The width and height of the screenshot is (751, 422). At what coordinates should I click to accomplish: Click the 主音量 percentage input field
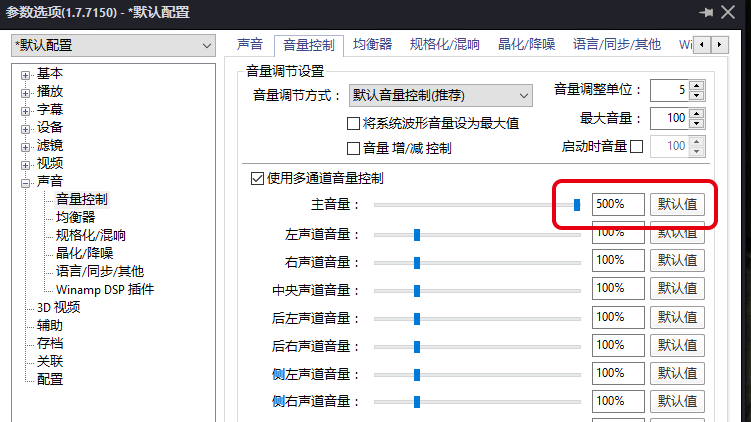click(617, 204)
